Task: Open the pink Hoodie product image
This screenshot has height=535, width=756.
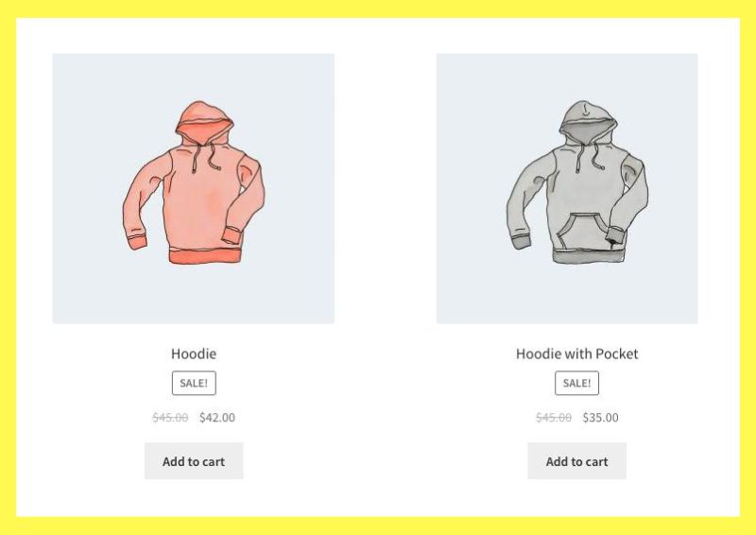Action: 194,188
